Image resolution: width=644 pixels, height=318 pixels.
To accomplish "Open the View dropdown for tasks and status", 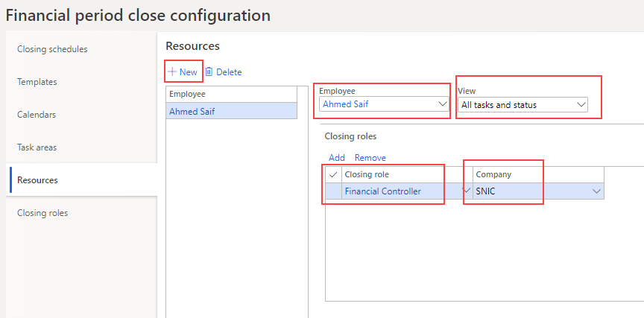I will point(581,105).
